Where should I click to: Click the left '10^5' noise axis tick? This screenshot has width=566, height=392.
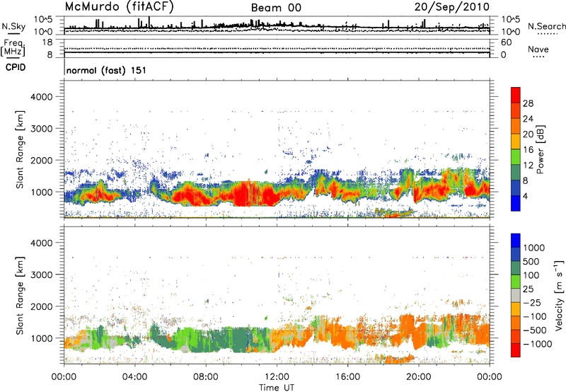(44, 20)
